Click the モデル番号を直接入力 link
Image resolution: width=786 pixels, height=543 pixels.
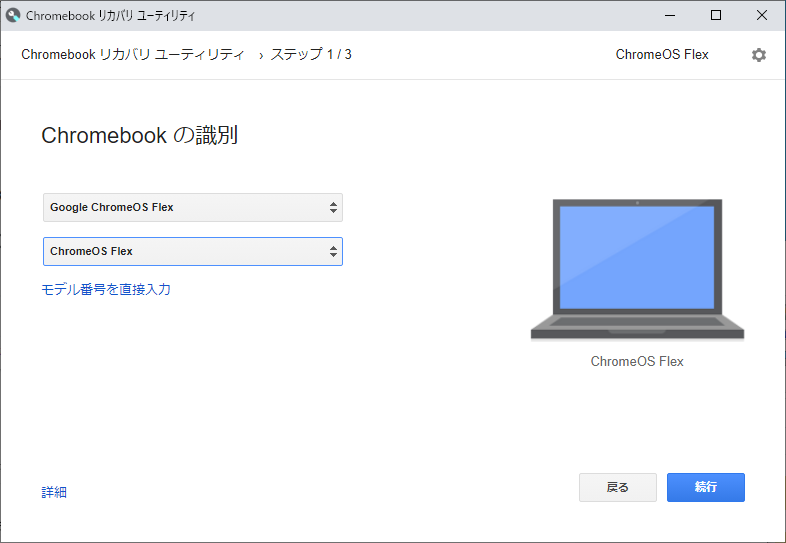pos(106,289)
